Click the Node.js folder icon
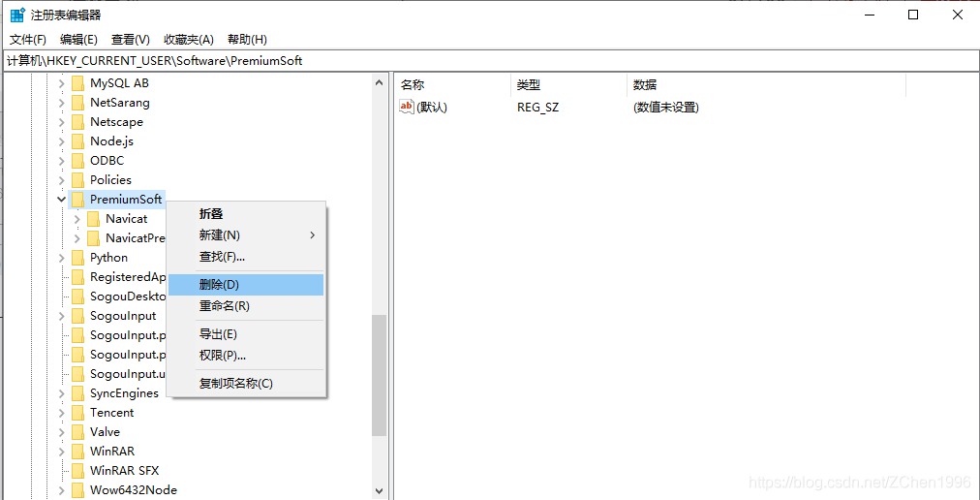This screenshot has height=500, width=980. pos(77,141)
